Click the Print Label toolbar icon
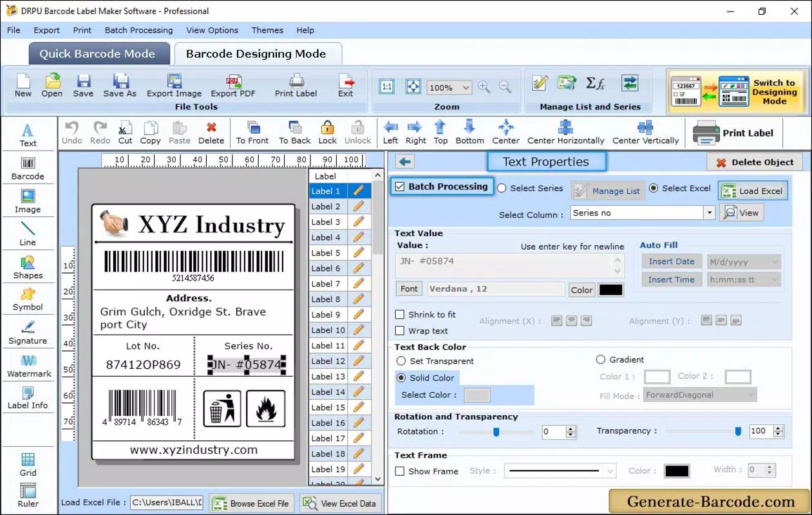Image resolution: width=812 pixels, height=515 pixels. click(x=296, y=81)
